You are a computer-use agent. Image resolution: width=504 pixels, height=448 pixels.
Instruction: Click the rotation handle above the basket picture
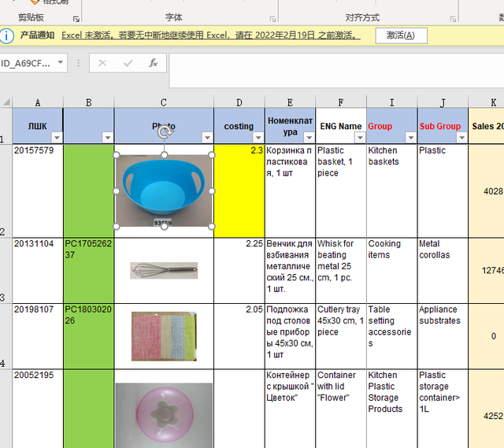tap(165, 132)
